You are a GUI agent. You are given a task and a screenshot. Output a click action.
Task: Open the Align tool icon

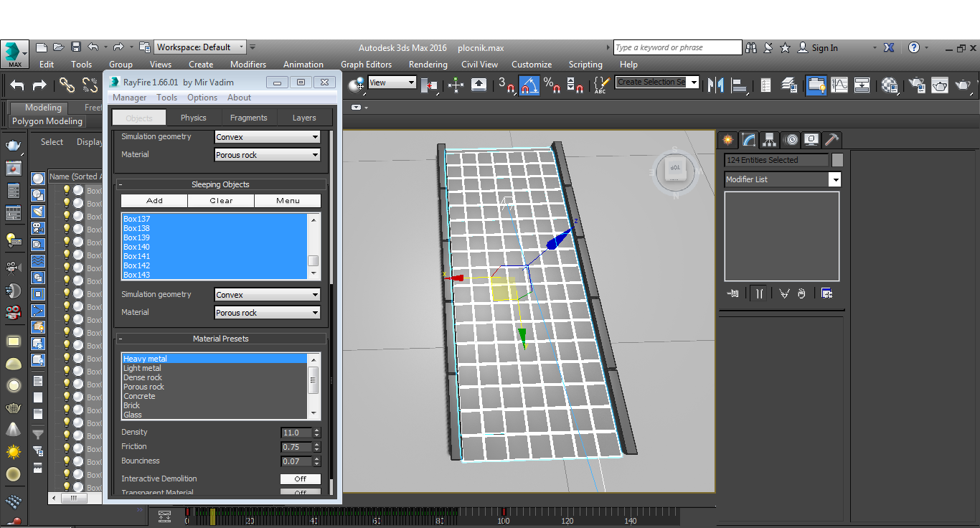pos(738,85)
